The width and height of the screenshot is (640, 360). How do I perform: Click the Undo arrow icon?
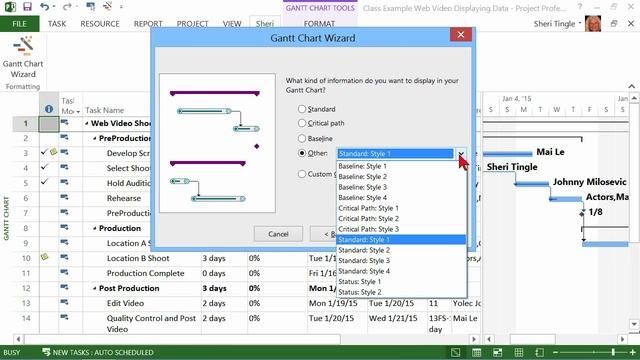pos(44,7)
